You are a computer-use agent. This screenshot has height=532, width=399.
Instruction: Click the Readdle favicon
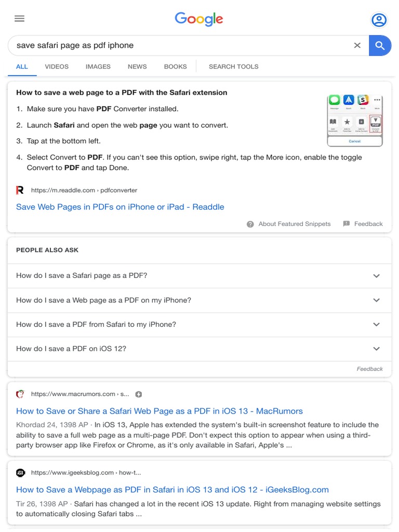tap(20, 190)
